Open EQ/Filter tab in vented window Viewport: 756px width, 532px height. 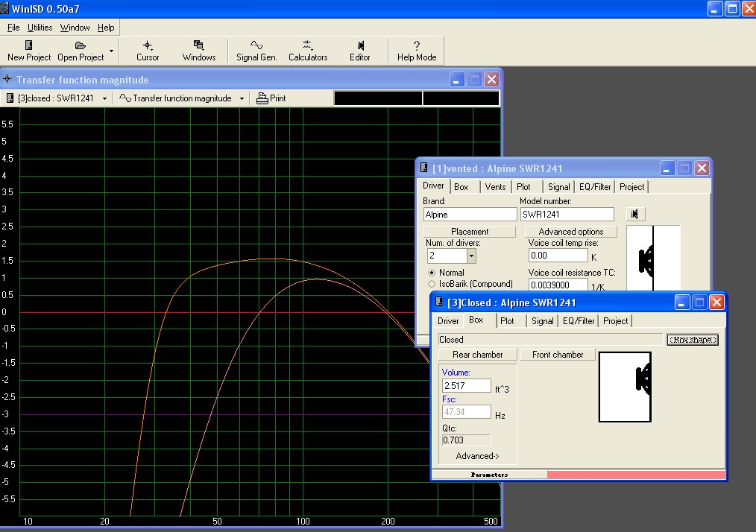pyautogui.click(x=595, y=187)
